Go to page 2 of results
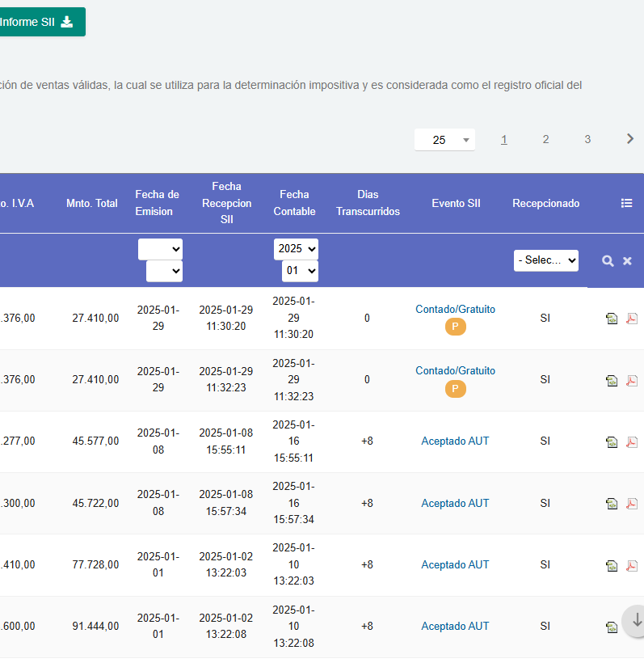 (545, 139)
